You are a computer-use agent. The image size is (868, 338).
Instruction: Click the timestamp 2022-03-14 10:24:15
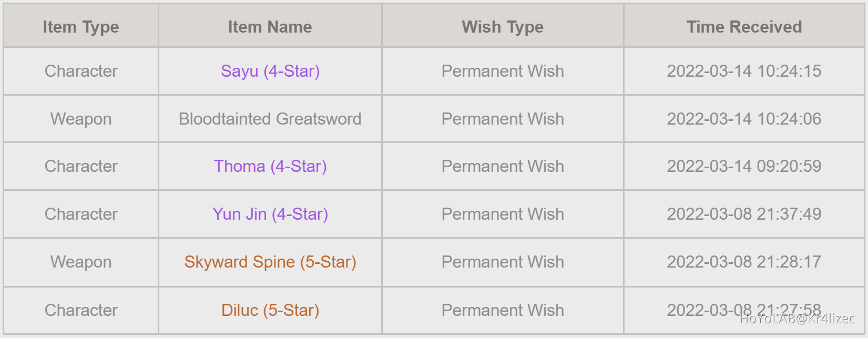744,71
